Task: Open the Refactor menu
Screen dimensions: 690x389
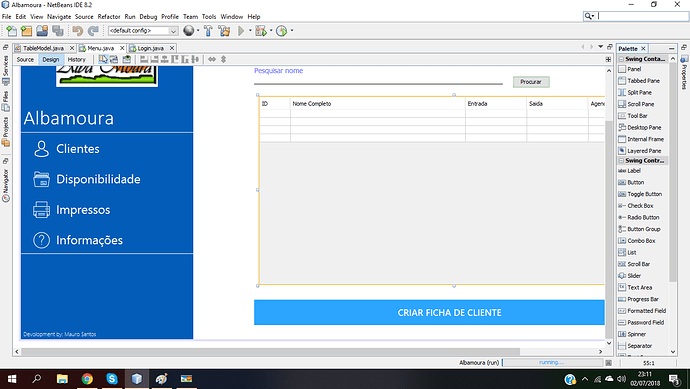Action: [x=109, y=17]
